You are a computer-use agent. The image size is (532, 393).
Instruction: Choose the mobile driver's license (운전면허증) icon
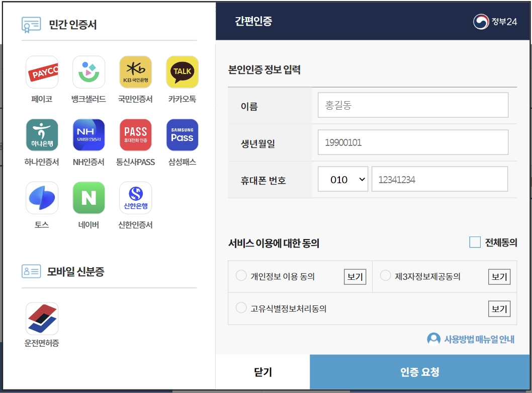(x=42, y=319)
